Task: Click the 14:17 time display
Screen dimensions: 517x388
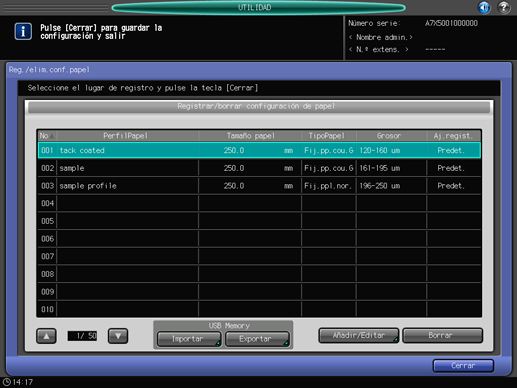Action: (x=23, y=382)
